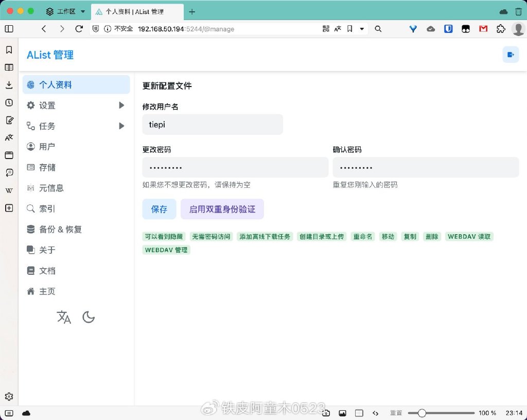
Task: Bookmark this page in address bar
Action: point(350,29)
